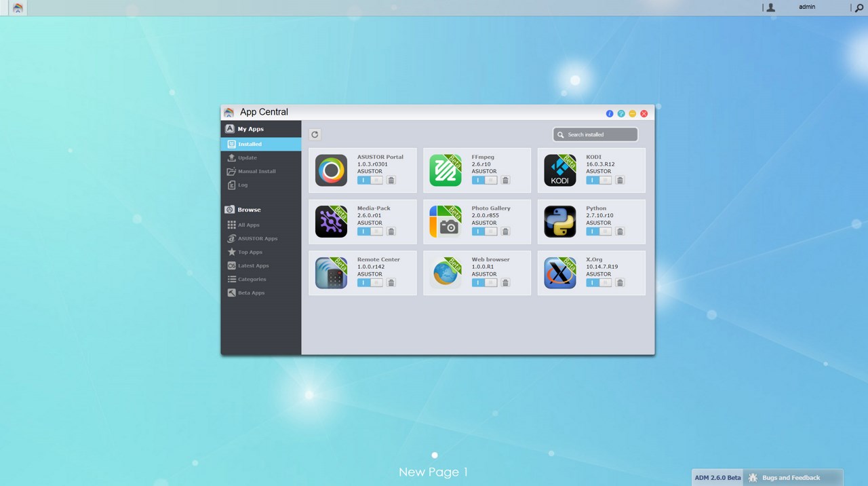Click the bug icon beside Bugs and Feedback
Image resolution: width=868 pixels, height=486 pixels.
pos(753,478)
